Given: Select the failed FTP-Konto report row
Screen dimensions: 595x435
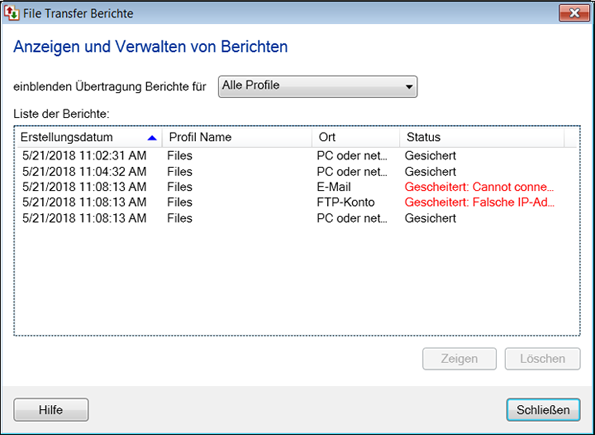Looking at the screenshot, I should (x=296, y=202).
